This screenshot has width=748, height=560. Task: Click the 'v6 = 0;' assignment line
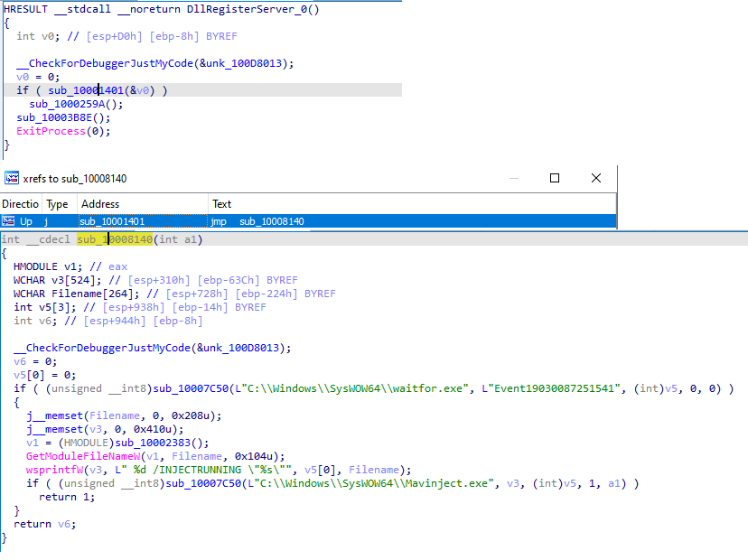[35, 361]
